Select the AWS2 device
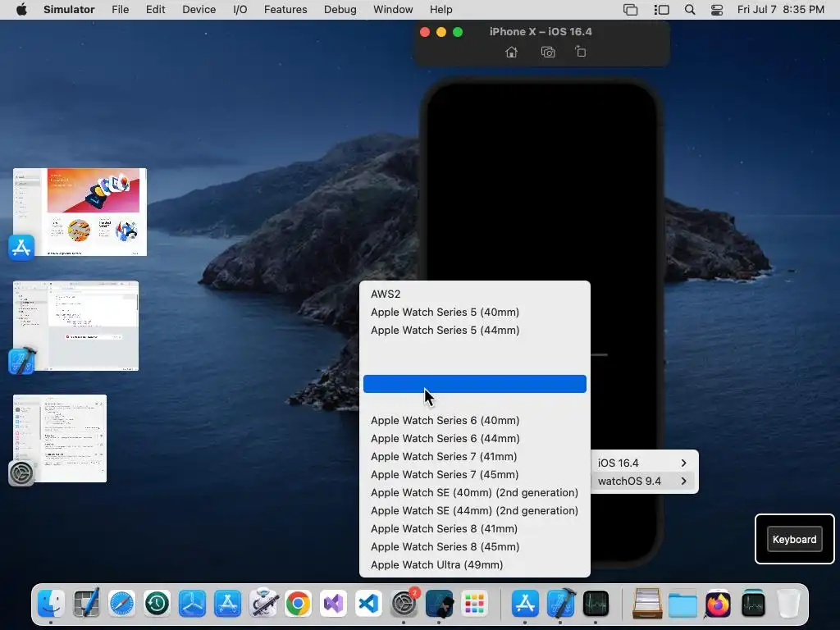840x630 pixels. 475,294
